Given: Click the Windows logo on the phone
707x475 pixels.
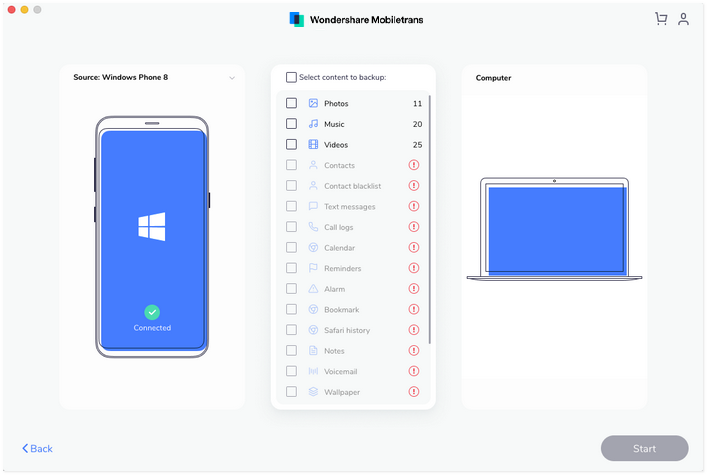Looking at the screenshot, I should pos(152,226).
